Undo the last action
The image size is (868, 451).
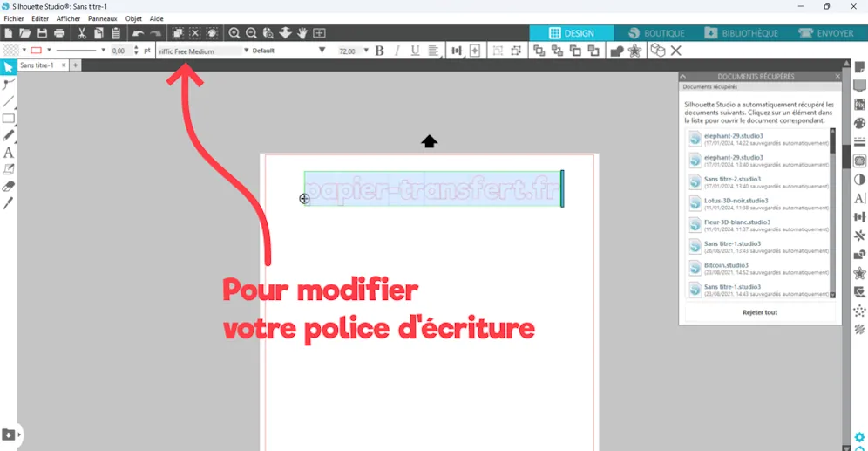tap(139, 33)
